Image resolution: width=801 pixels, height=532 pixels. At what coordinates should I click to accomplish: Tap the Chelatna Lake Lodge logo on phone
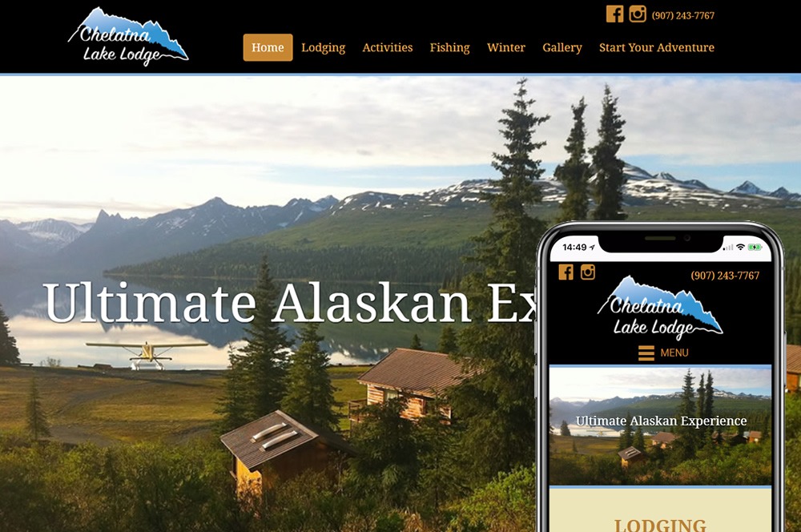click(660, 308)
